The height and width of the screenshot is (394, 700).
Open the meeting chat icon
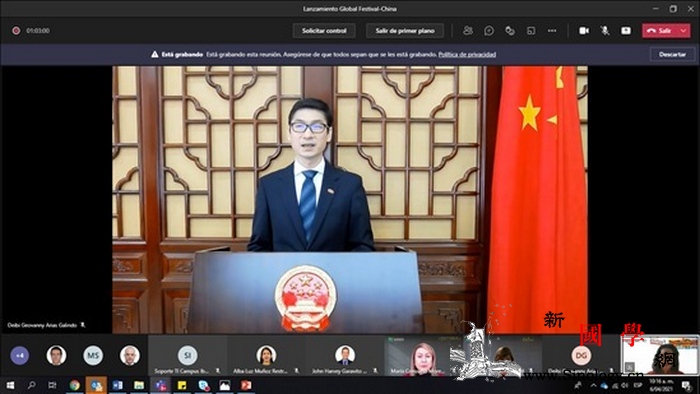489,30
